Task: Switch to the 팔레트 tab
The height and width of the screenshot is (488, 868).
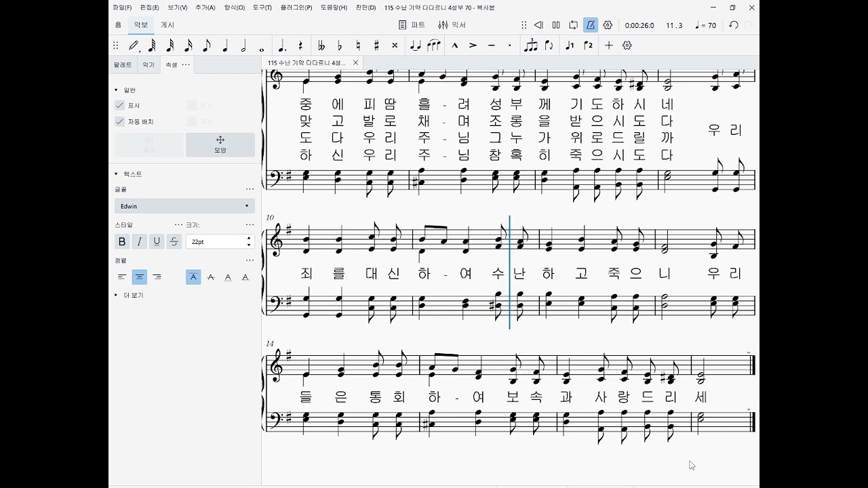Action: click(x=123, y=65)
